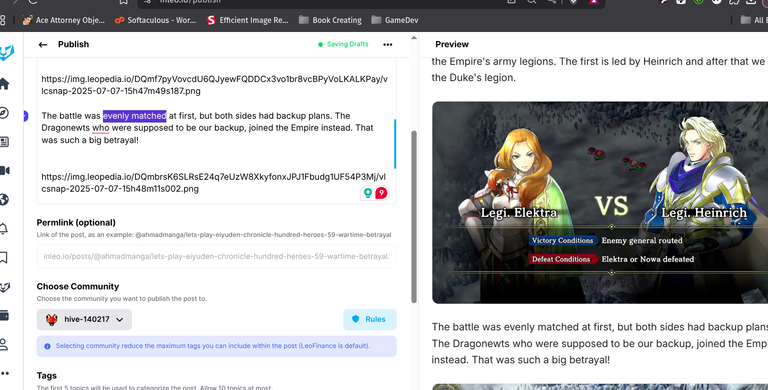Screen dimensions: 768x390
Task: Click the bookmark icon left of the address bar
Action: [x=123, y=2]
